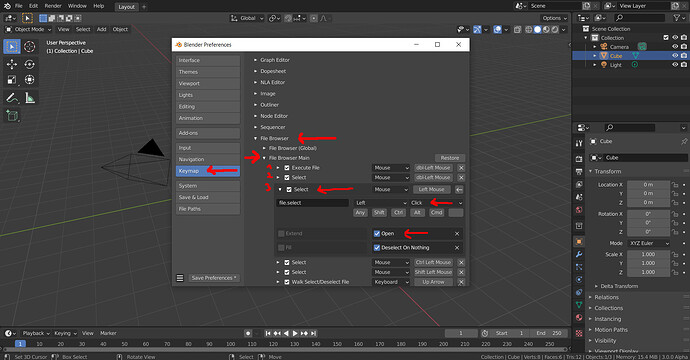690x360 pixels.
Task: Switch to the Add-ons preferences tab
Action: [208, 133]
